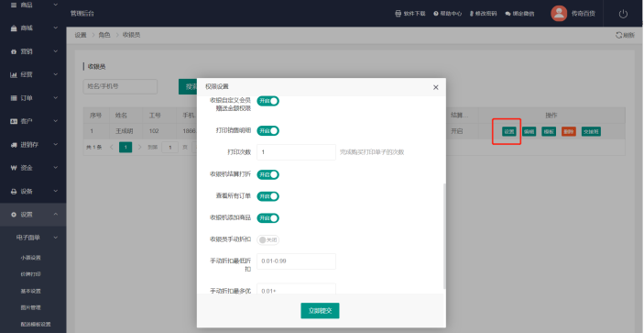Screen dimensions: 644x333
Task: Toggle the 查看所有订单 switch
Action: coord(268,196)
